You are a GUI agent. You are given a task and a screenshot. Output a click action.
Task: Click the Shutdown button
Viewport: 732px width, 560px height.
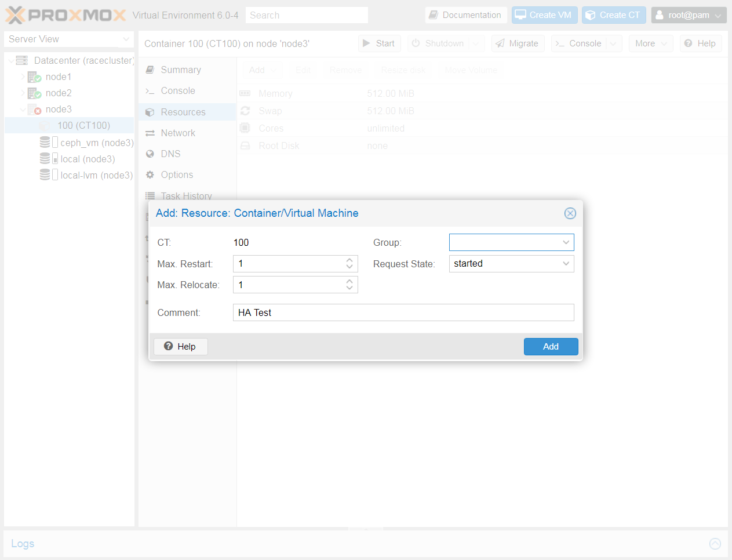click(438, 43)
